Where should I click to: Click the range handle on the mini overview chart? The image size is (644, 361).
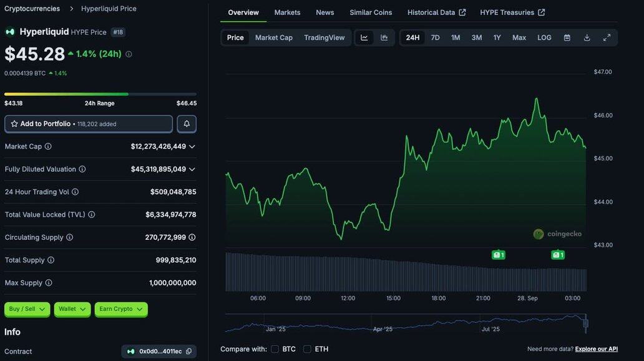[x=586, y=324]
